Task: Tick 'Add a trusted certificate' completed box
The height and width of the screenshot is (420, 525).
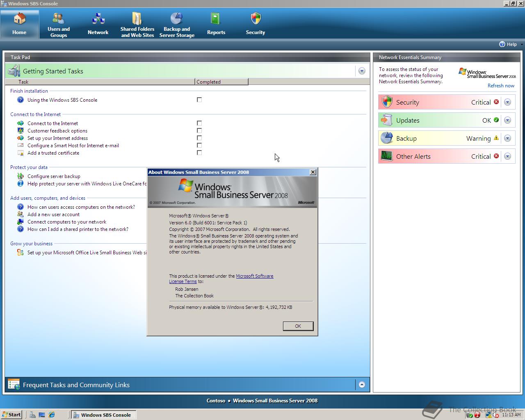Action: (x=199, y=153)
